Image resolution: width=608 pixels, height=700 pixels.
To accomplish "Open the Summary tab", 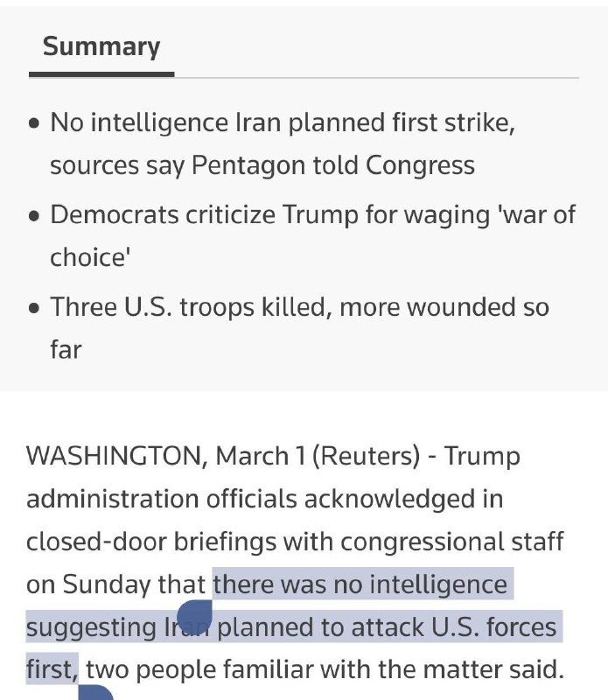I will (101, 46).
